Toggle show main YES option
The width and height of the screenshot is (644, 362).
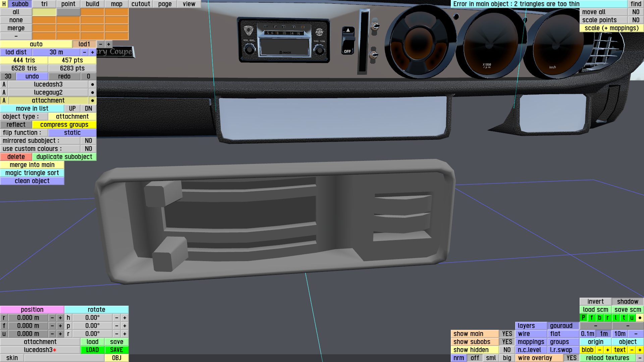(507, 334)
